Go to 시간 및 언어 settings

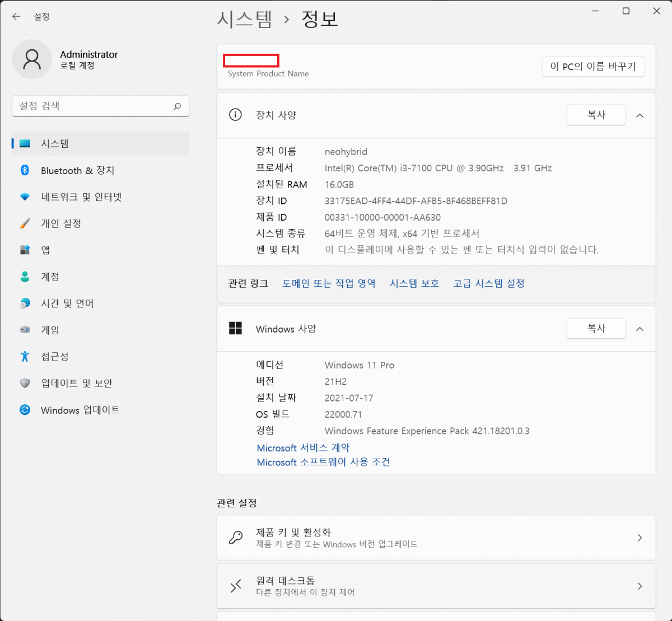(101, 303)
